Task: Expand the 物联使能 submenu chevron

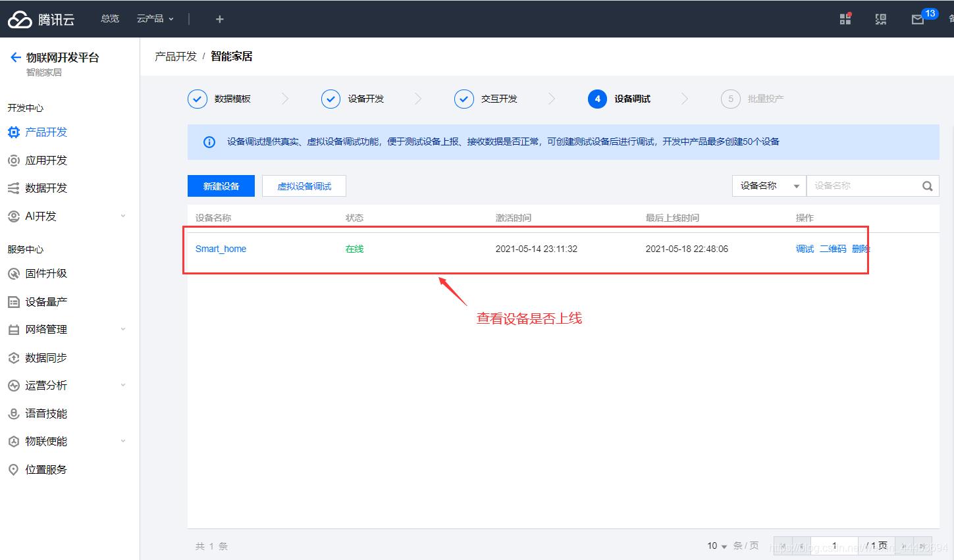Action: (x=123, y=442)
